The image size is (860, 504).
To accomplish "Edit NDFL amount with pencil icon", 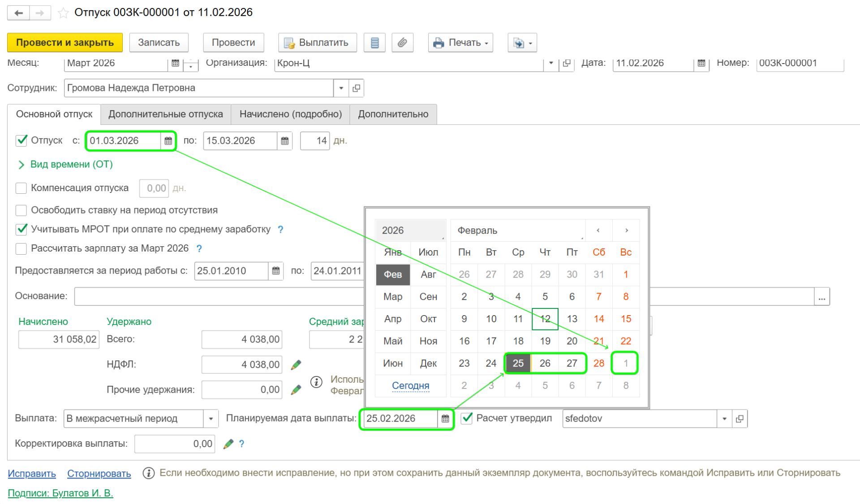I will tap(296, 365).
